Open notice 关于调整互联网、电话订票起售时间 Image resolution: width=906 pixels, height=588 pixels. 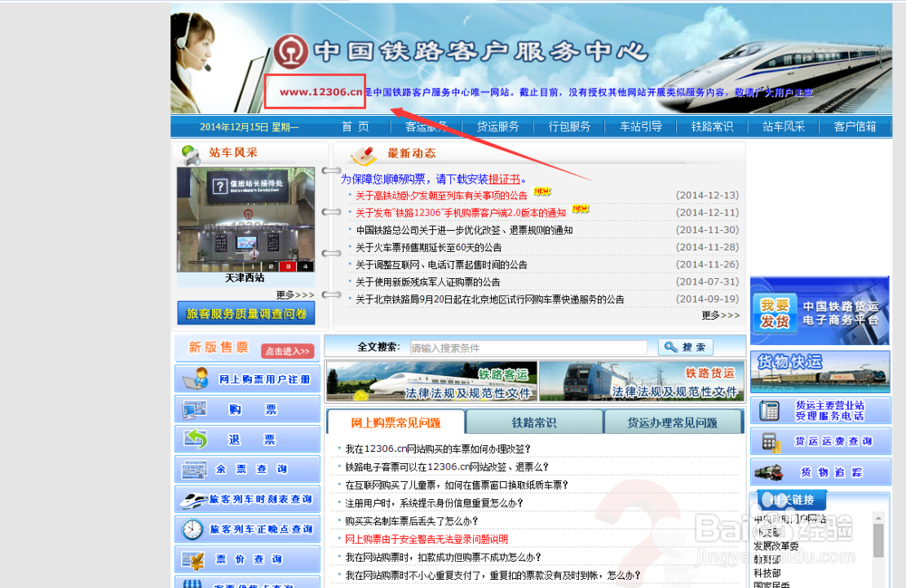[441, 265]
